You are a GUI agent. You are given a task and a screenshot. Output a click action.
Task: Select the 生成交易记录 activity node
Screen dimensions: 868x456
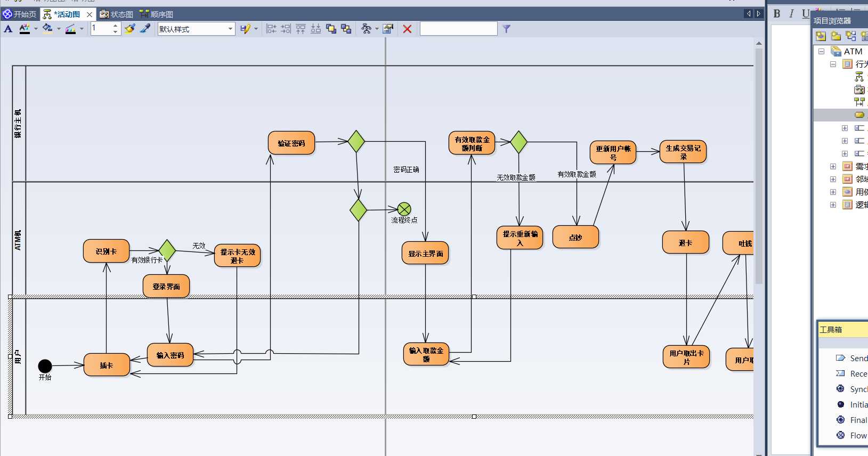[x=683, y=152]
